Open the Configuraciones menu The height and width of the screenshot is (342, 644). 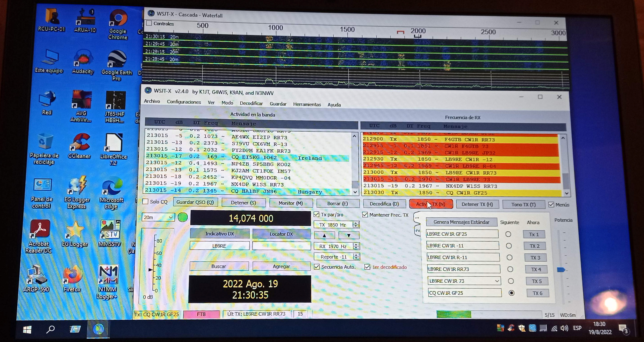click(x=184, y=102)
